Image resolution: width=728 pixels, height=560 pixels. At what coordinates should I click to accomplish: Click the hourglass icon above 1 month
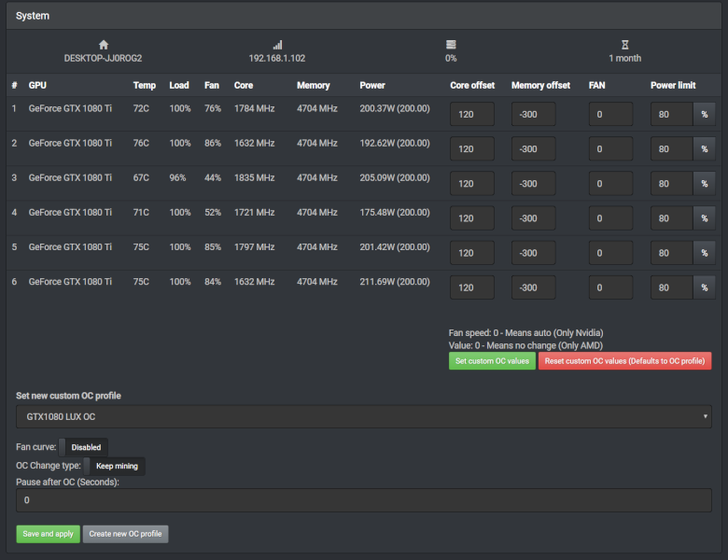click(625, 45)
